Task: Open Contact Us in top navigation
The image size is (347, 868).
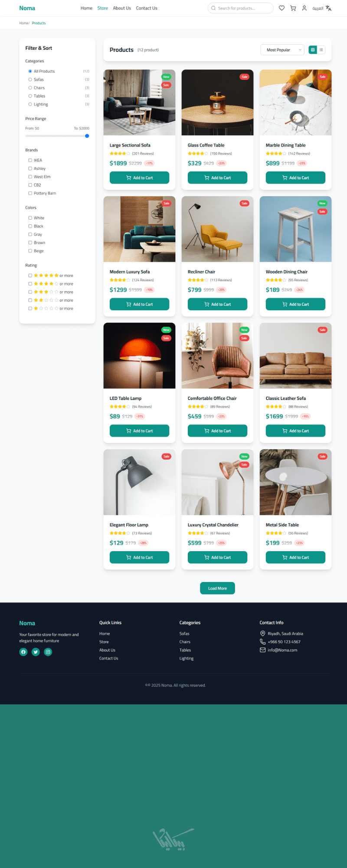Action: (147, 8)
